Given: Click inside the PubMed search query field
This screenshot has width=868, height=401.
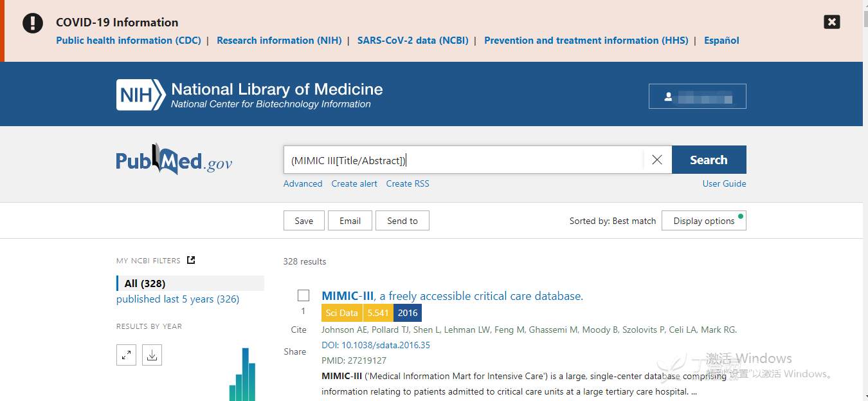Looking at the screenshot, I should click(x=463, y=160).
